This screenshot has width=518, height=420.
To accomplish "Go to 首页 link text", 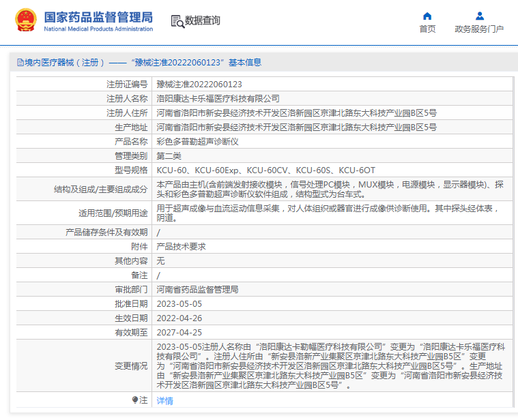I will [x=427, y=29].
